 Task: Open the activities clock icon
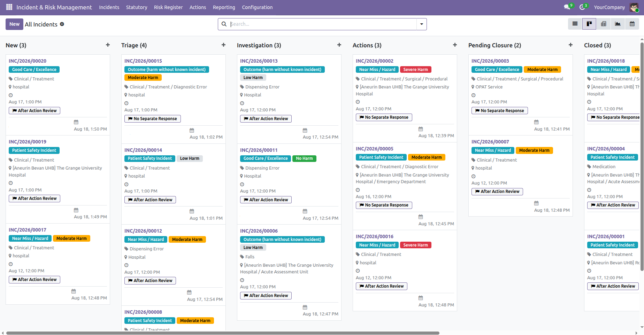pos(582,7)
